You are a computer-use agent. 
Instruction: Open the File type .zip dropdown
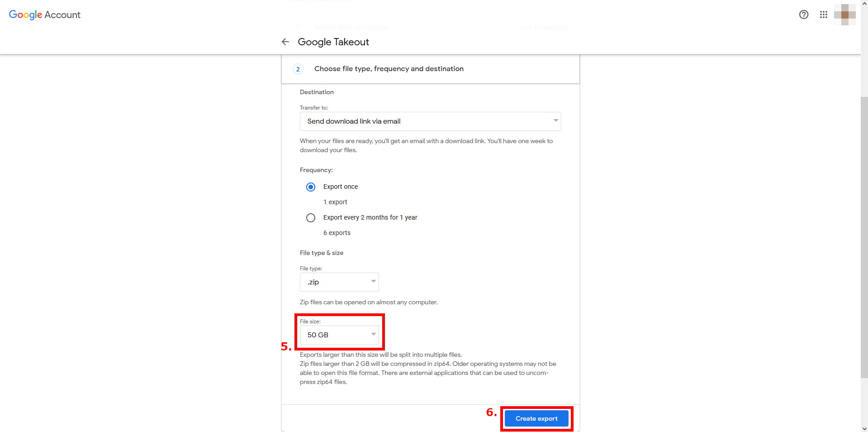tap(339, 282)
